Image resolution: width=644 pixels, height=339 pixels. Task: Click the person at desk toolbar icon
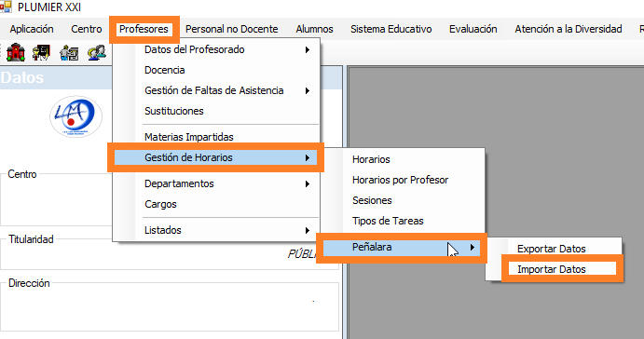coord(69,53)
